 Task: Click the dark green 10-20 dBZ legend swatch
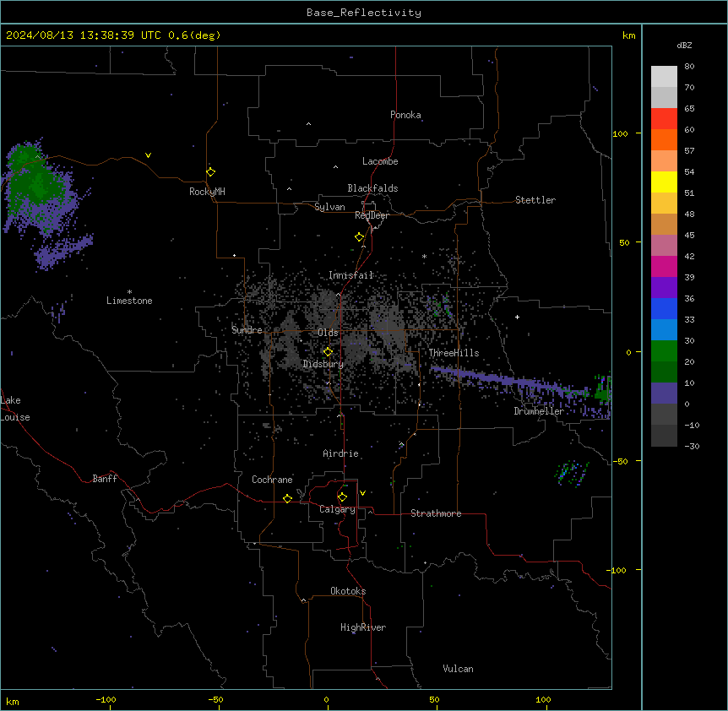click(x=664, y=372)
